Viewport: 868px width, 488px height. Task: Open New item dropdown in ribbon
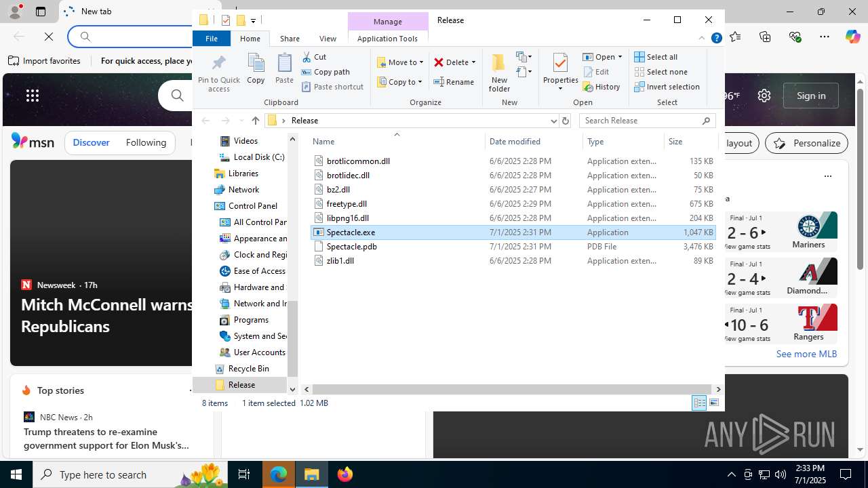tap(524, 57)
